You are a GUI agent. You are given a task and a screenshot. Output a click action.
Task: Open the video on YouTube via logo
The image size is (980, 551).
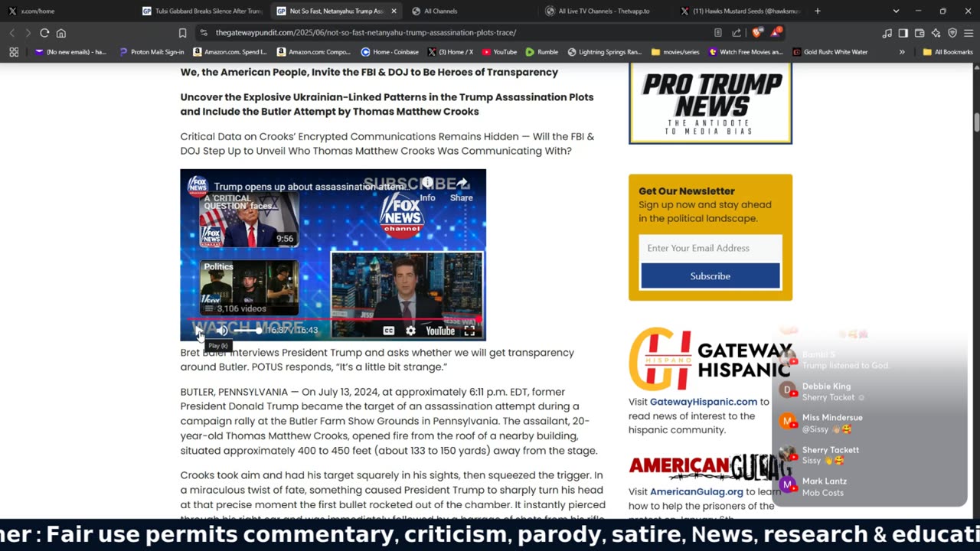[x=440, y=331]
